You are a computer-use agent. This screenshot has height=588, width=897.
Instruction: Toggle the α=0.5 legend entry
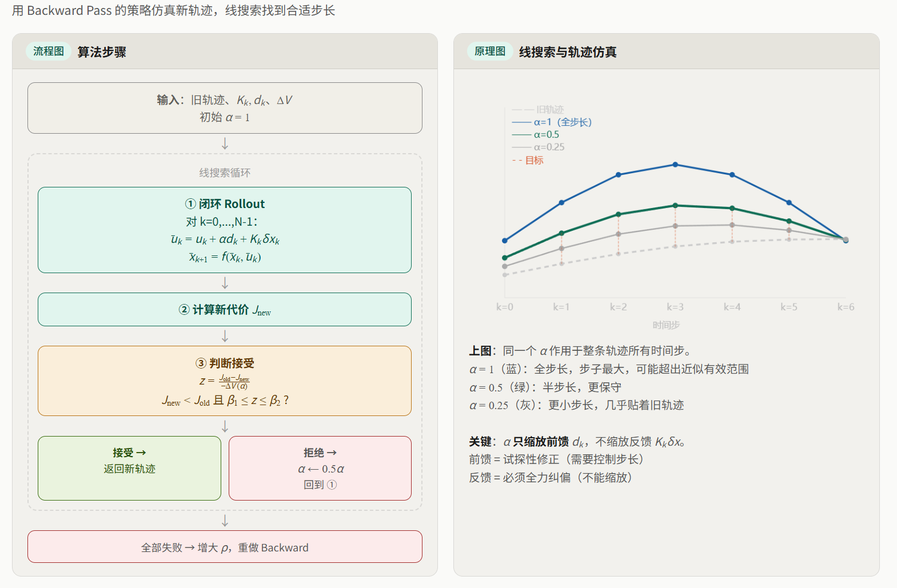tap(536, 135)
